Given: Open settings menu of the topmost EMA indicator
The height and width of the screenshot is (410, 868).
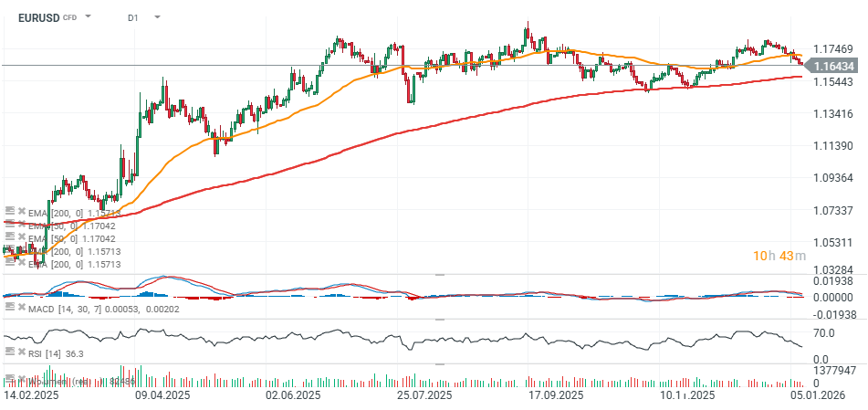Looking at the screenshot, I should [10, 211].
